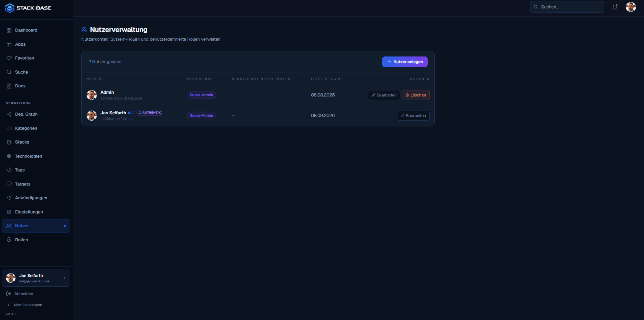The height and width of the screenshot is (320, 644).
Task: Click the Technologien grid icon
Action: click(9, 156)
